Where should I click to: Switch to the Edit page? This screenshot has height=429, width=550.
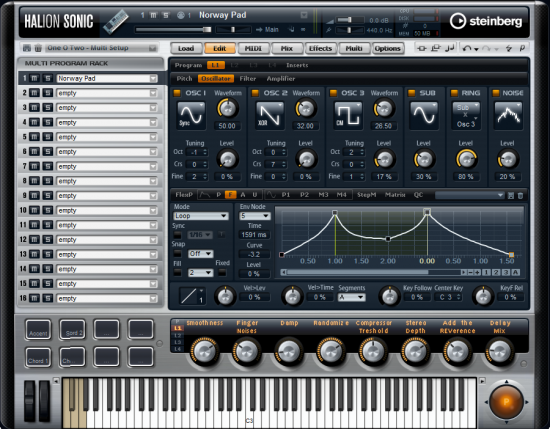[220, 48]
